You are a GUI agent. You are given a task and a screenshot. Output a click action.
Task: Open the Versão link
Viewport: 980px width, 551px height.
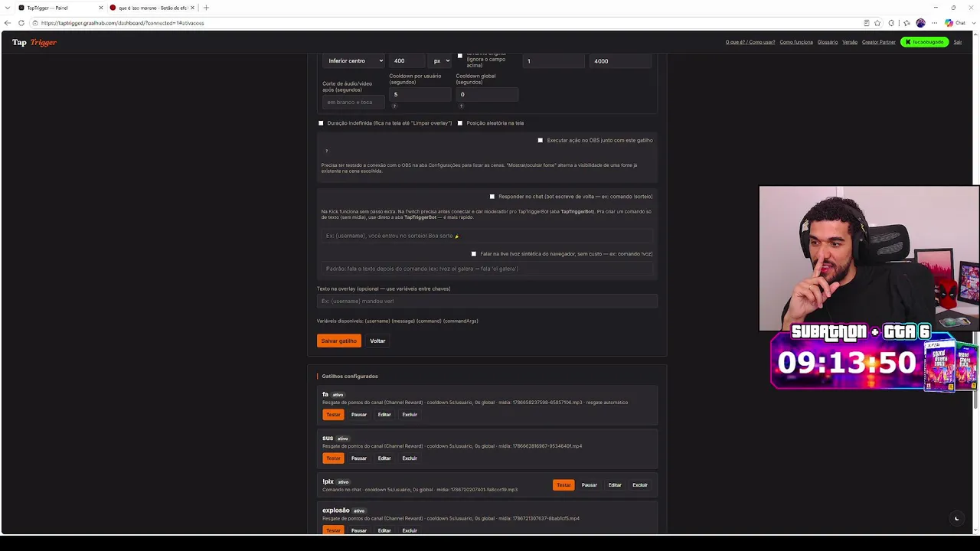click(850, 42)
